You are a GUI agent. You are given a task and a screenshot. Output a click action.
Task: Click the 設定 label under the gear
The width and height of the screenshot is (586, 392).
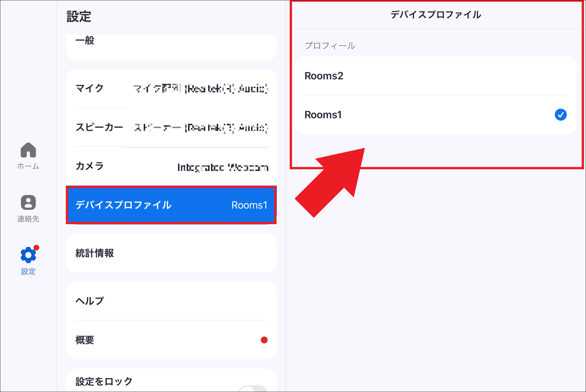tap(28, 271)
